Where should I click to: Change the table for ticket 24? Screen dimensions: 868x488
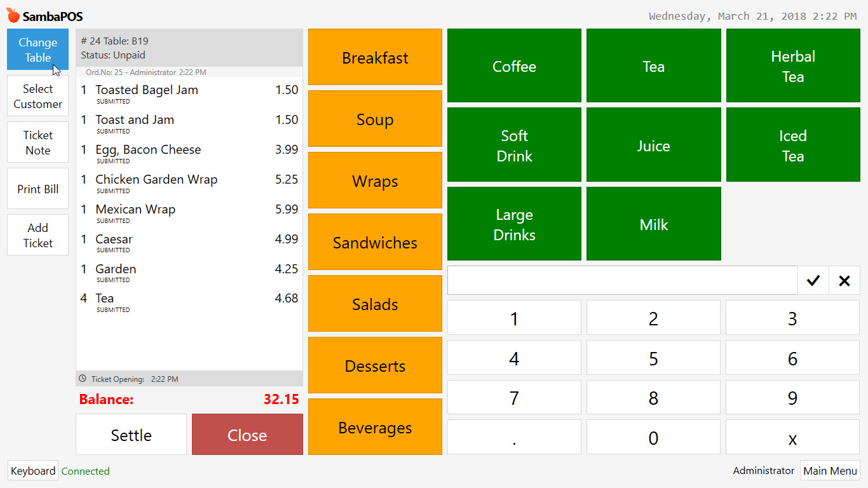click(37, 50)
